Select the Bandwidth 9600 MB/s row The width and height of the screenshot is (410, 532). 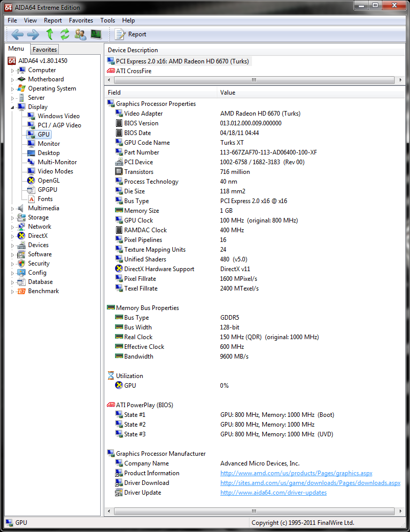[255, 356]
